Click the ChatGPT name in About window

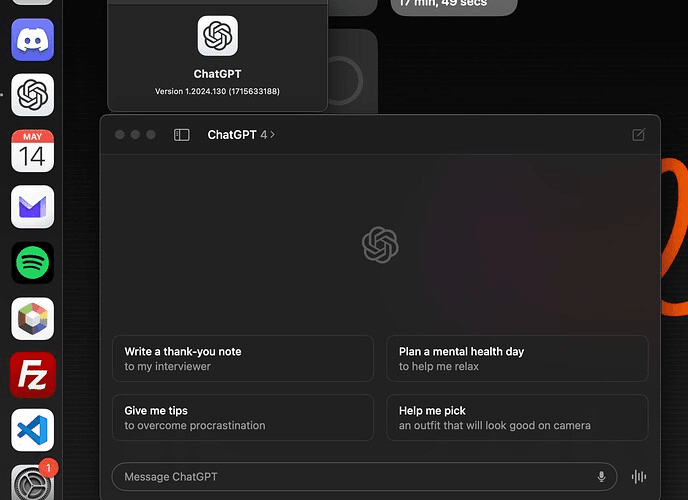tap(218, 74)
